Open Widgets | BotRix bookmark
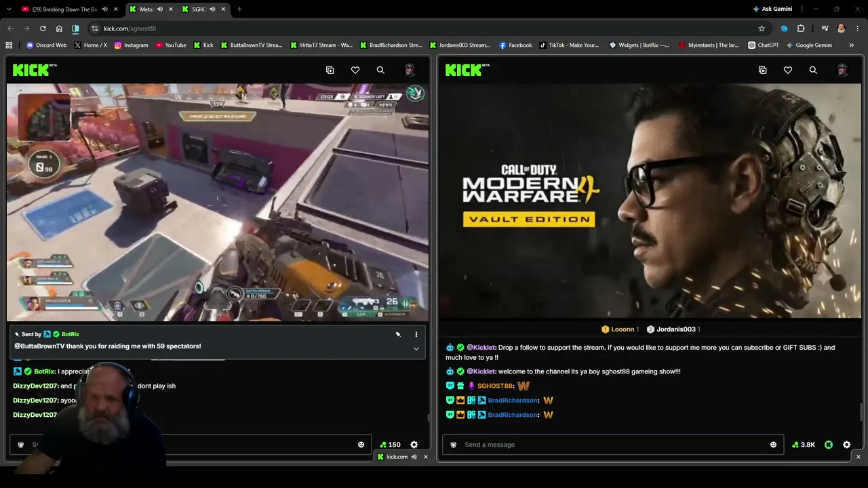Viewport: 868px width, 488px height. pos(639,45)
